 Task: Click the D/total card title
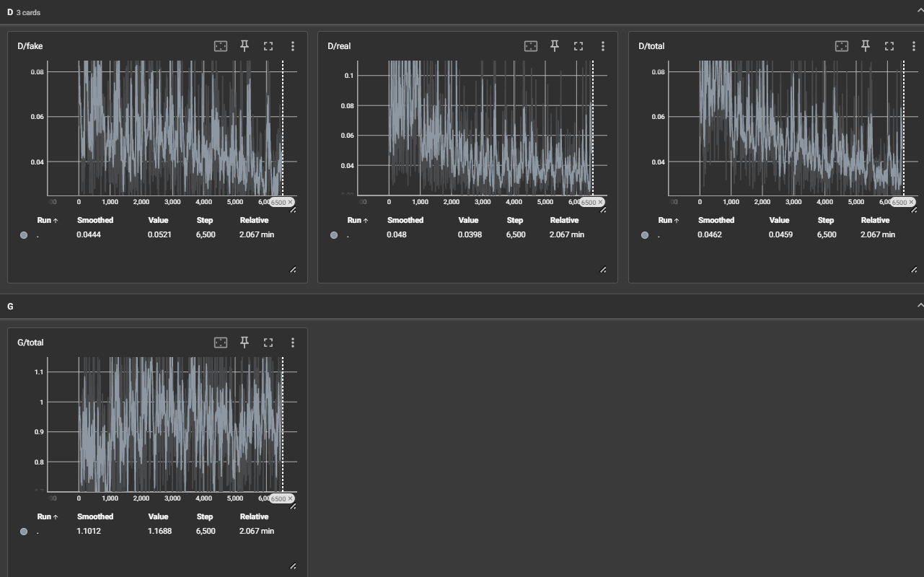651,46
